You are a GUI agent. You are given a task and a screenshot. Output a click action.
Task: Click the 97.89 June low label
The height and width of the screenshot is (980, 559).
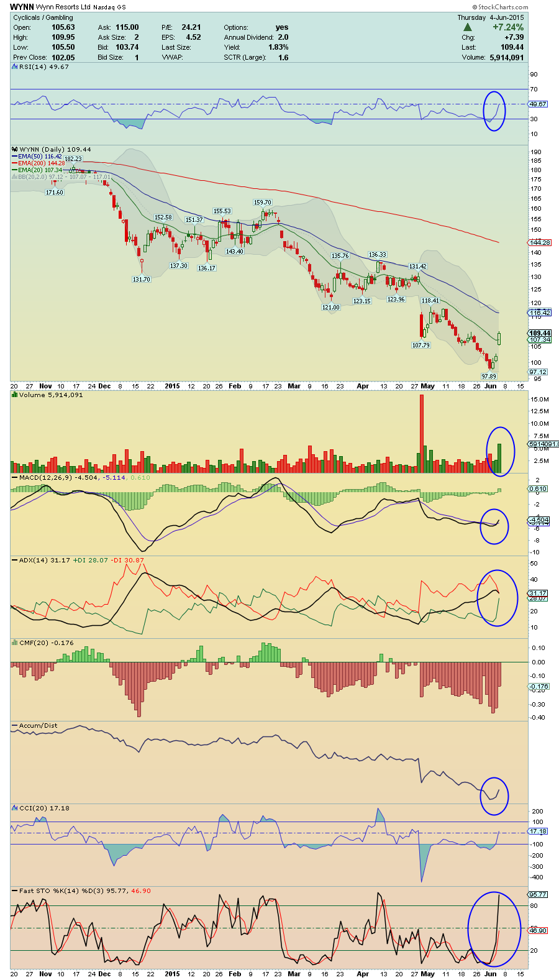coord(489,377)
